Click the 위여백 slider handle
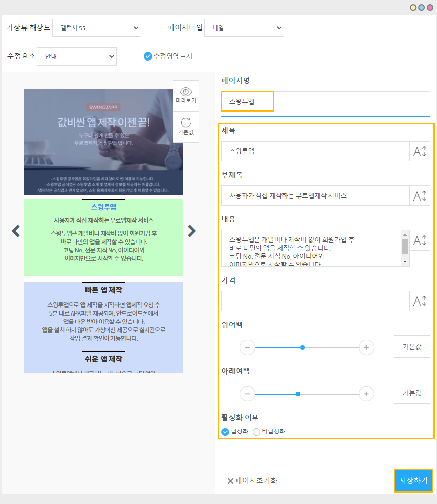Image resolution: width=437 pixels, height=504 pixels. 302,348
